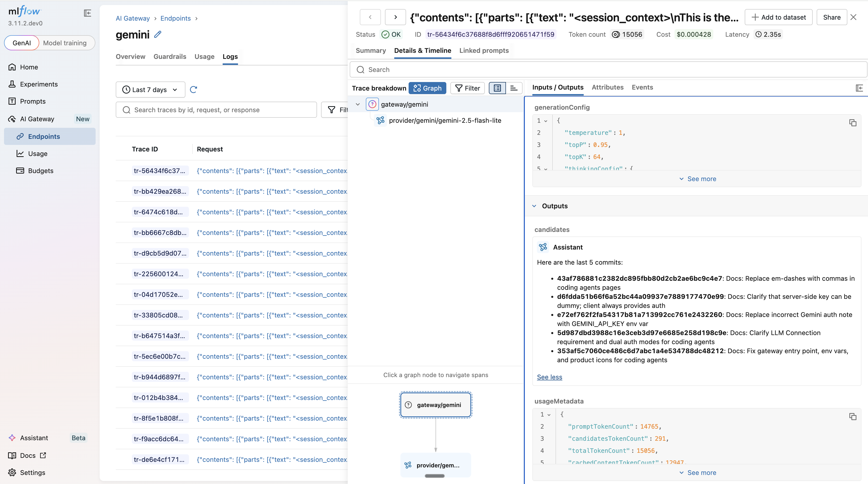Select the Inputs / Outputs tab
The height and width of the screenshot is (484, 868).
[x=558, y=87]
